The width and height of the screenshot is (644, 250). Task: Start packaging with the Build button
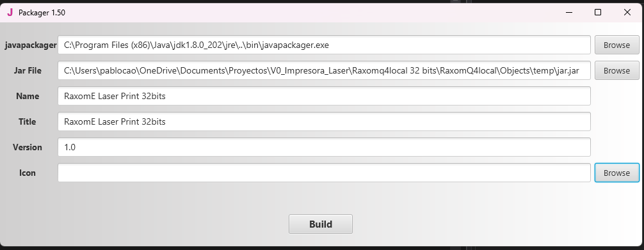click(x=320, y=224)
